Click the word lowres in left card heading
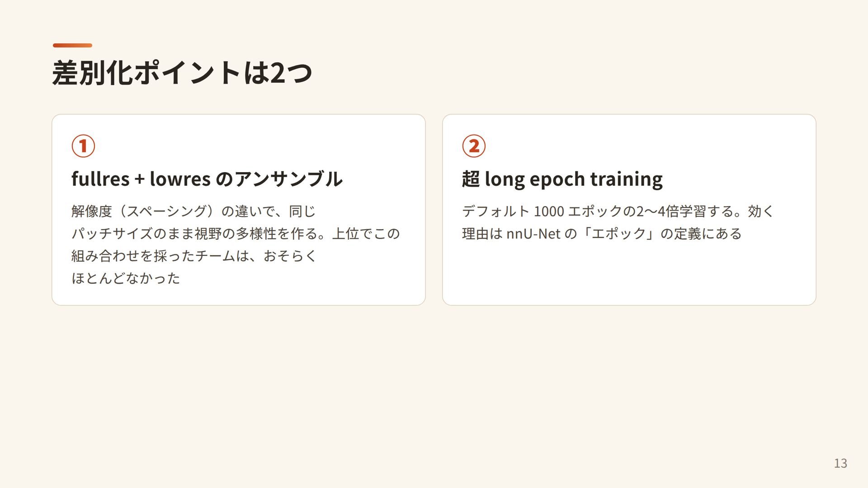The image size is (868, 488). [180, 178]
